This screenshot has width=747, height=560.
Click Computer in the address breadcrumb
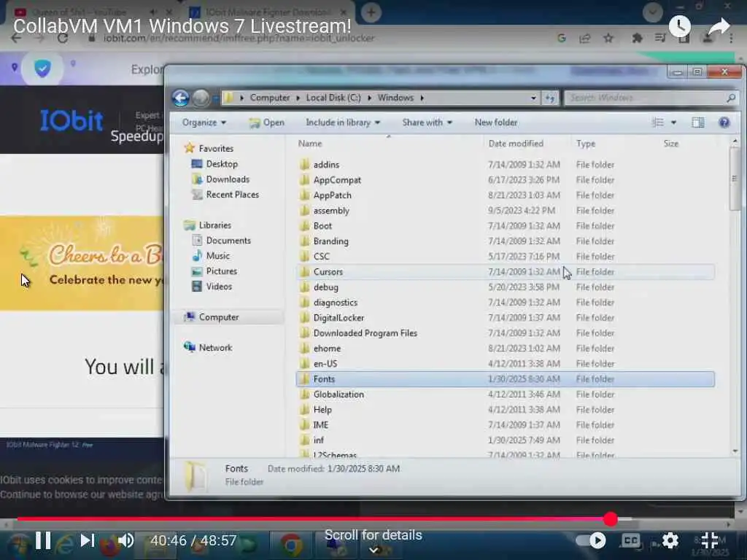[x=270, y=98]
